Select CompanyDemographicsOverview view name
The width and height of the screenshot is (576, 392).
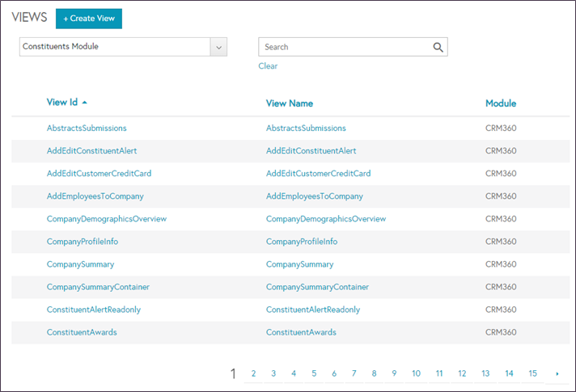pyautogui.click(x=326, y=219)
